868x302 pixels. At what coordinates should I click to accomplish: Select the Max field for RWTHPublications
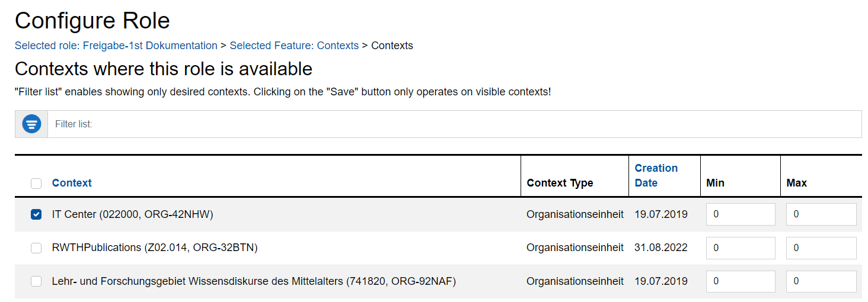[821, 248]
